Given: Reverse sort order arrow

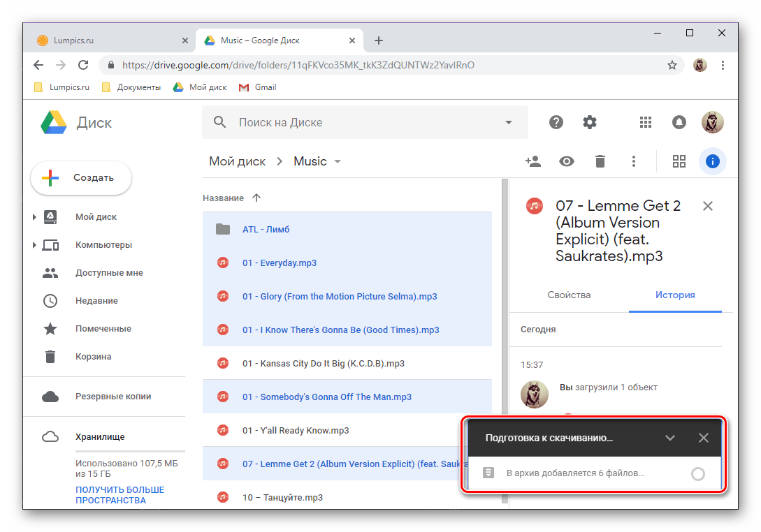Looking at the screenshot, I should 256,198.
